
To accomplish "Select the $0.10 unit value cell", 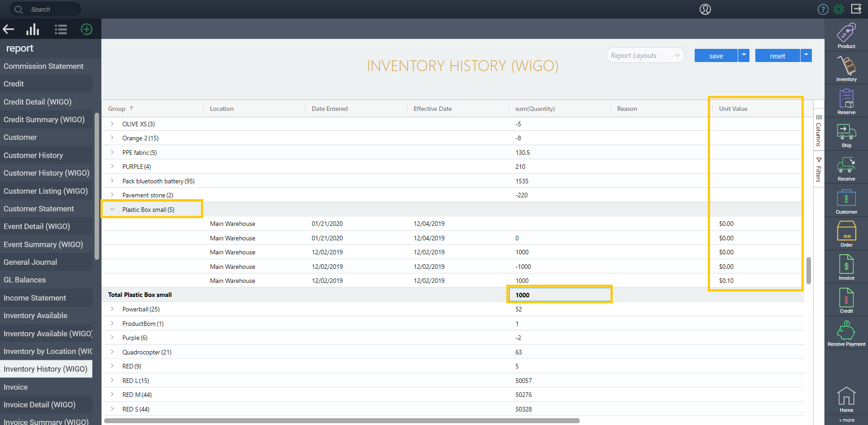I will (758, 281).
